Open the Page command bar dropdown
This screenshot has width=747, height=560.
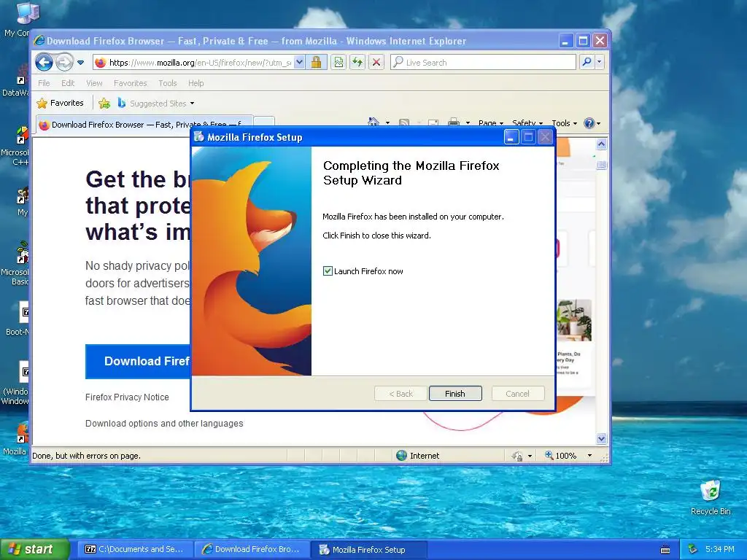tap(491, 122)
